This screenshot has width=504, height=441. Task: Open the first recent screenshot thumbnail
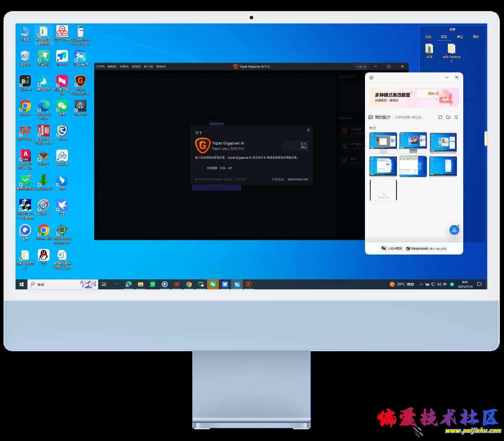click(x=383, y=142)
